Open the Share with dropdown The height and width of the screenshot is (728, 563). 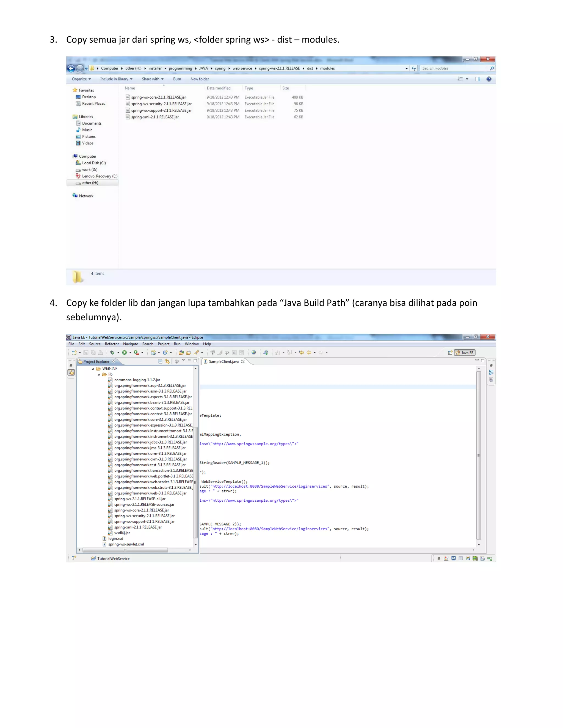tap(153, 79)
